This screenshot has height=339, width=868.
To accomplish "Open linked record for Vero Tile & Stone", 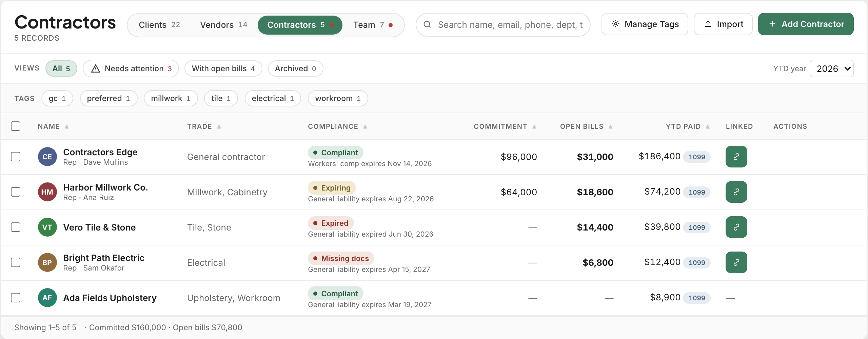I will tap(736, 227).
